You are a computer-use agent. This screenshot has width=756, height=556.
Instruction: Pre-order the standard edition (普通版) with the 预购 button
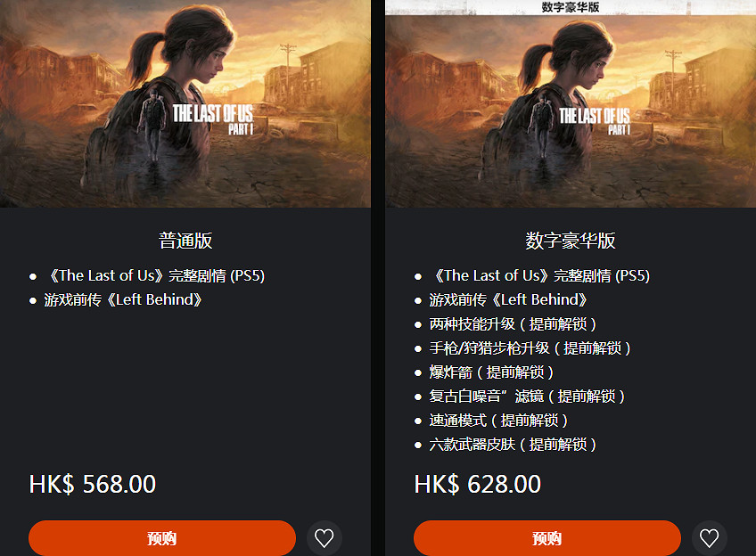[162, 538]
